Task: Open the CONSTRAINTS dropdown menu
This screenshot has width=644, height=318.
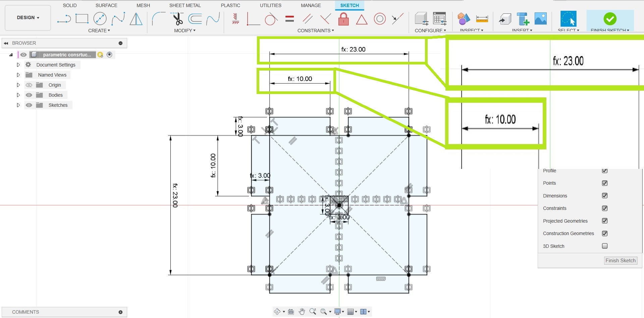Action: click(315, 31)
